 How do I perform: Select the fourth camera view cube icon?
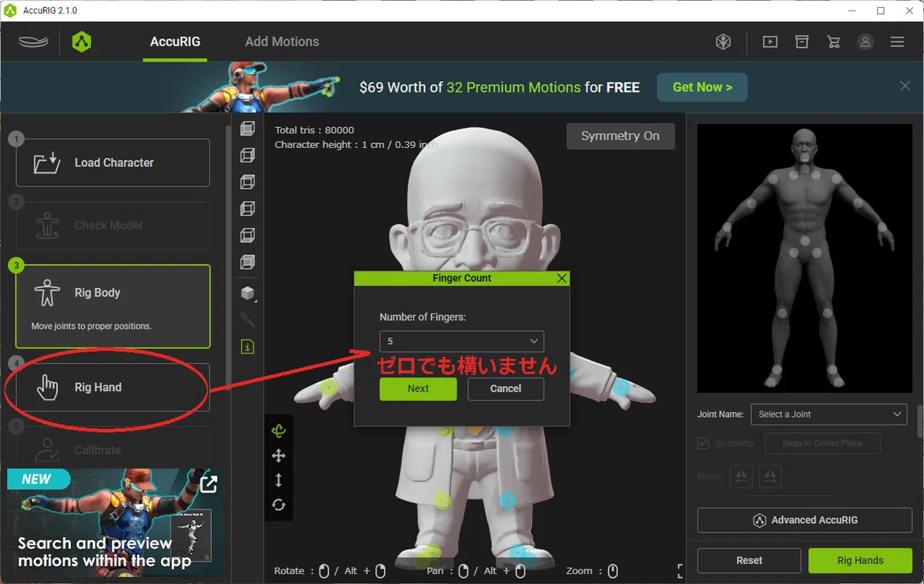pos(247,209)
